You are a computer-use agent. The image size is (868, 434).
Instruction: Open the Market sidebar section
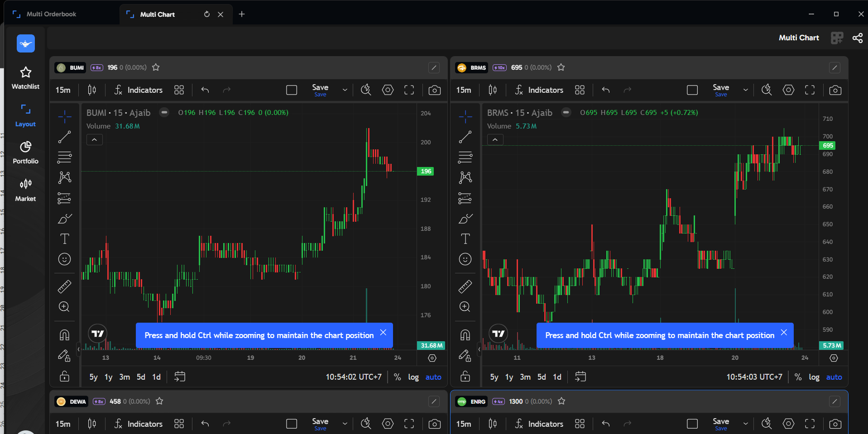25,190
